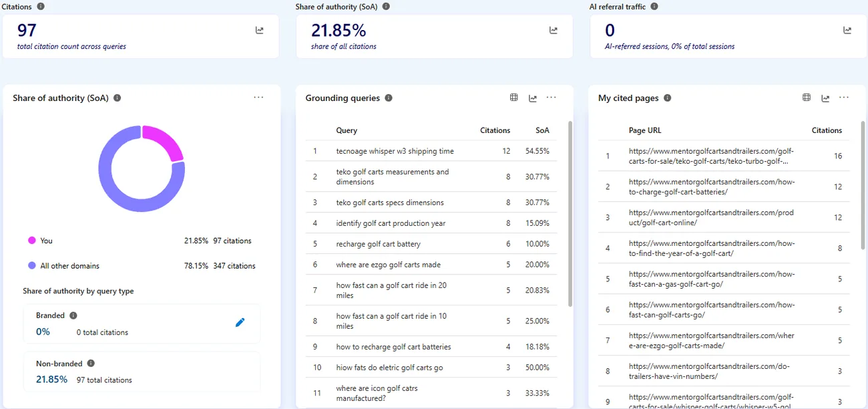868x409 pixels.
Task: Click the pencil edit icon in the Branded card
Action: 240,322
